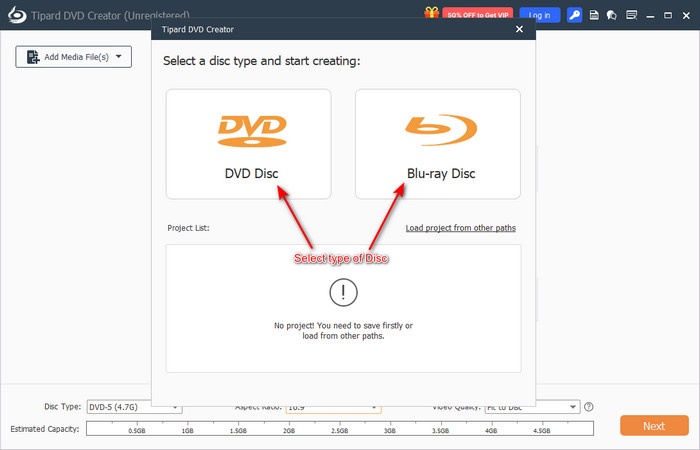
Task: Open the register key icon
Action: (575, 15)
